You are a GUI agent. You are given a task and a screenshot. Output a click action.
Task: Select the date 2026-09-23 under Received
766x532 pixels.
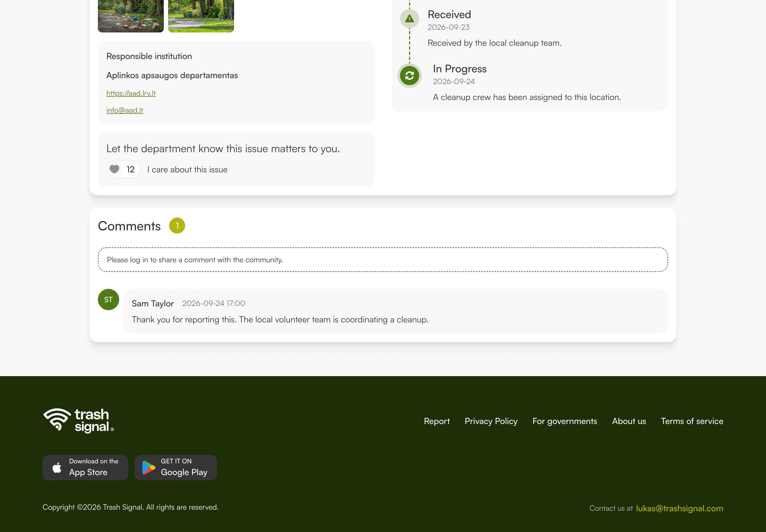click(448, 27)
